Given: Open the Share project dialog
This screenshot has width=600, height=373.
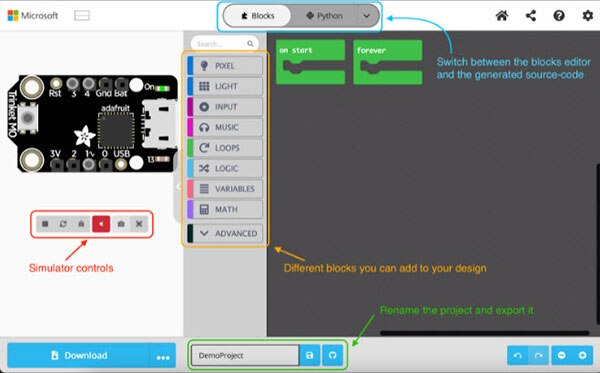Looking at the screenshot, I should (531, 16).
